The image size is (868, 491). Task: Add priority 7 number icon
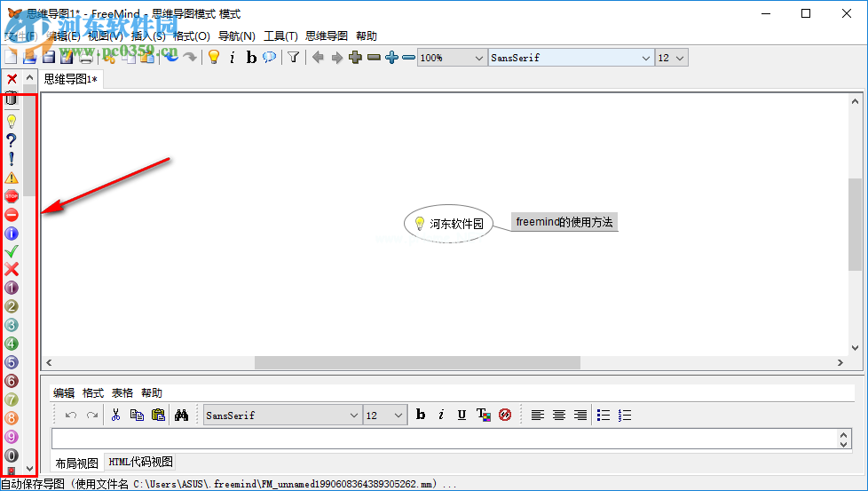[12, 400]
